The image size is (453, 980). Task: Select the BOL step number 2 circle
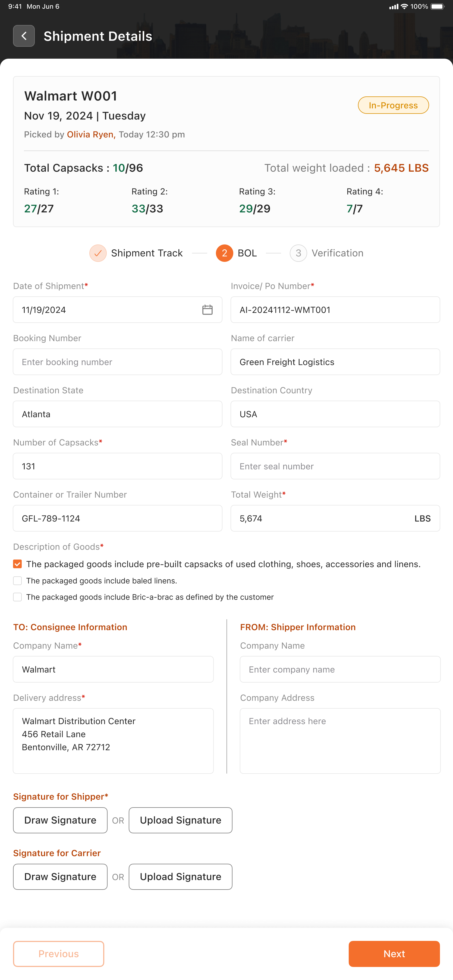click(224, 253)
